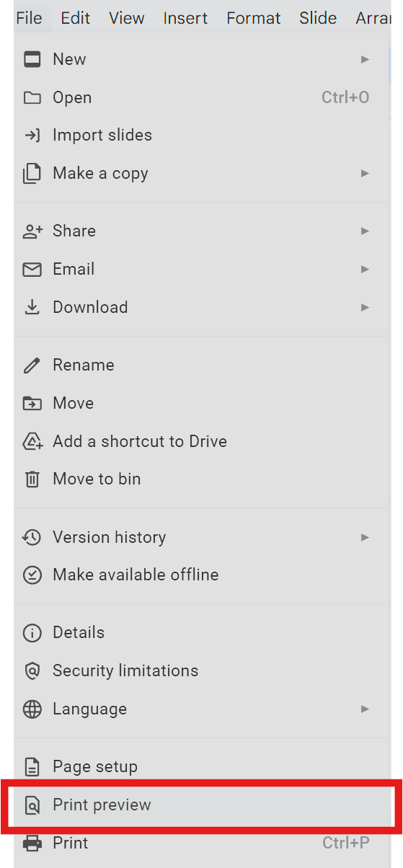The width and height of the screenshot is (403, 868).
Task: Click the Rename label text
Action: (84, 365)
